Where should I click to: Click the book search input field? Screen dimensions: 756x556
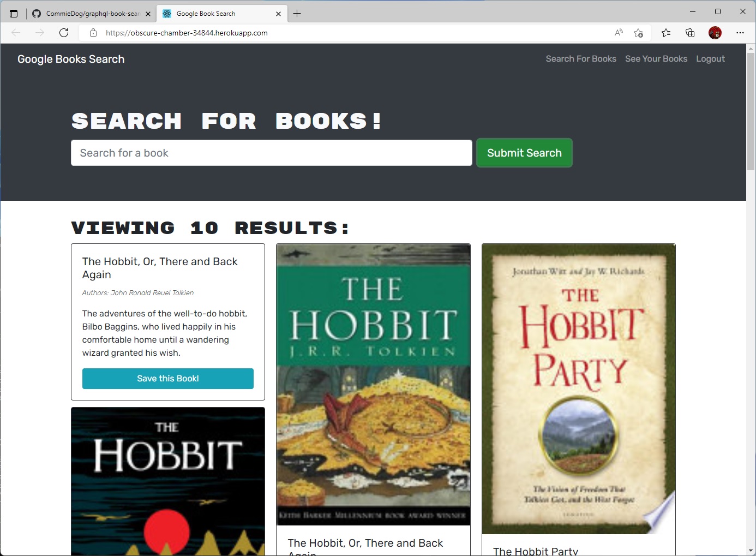coord(271,153)
